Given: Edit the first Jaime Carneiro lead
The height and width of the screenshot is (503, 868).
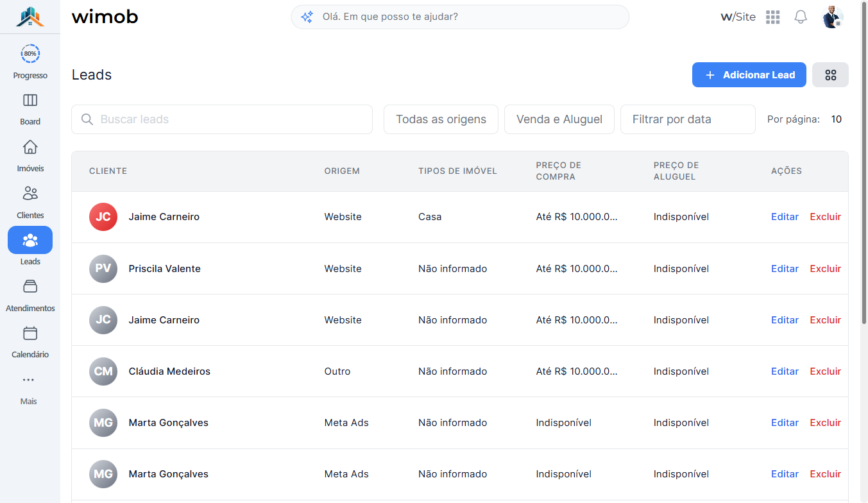Looking at the screenshot, I should point(785,217).
